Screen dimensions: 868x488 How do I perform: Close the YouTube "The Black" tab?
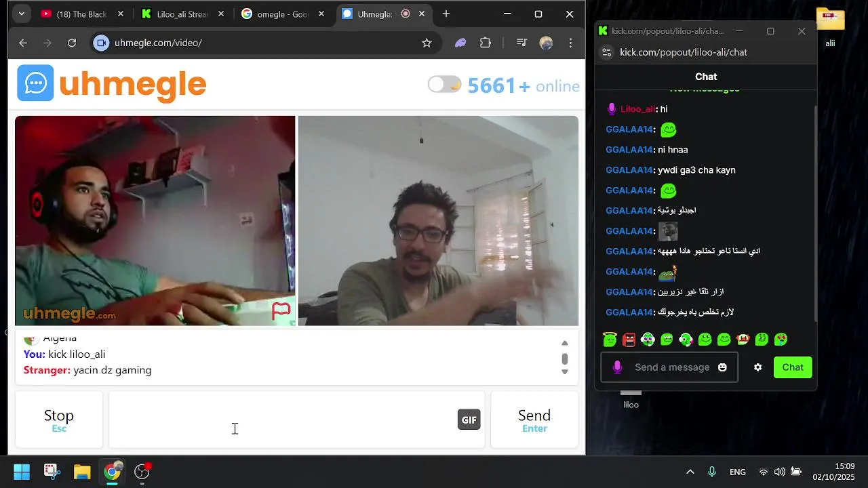[x=121, y=14]
